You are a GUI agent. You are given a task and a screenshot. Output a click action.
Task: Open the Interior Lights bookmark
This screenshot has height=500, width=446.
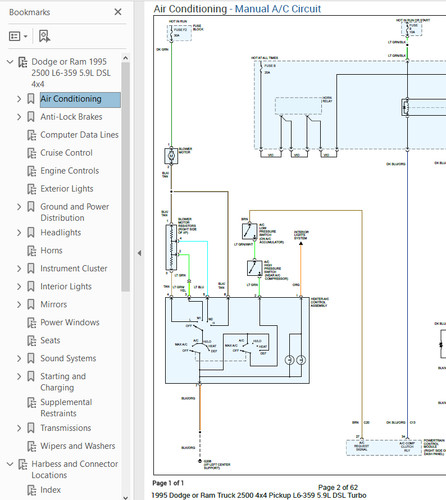66,287
